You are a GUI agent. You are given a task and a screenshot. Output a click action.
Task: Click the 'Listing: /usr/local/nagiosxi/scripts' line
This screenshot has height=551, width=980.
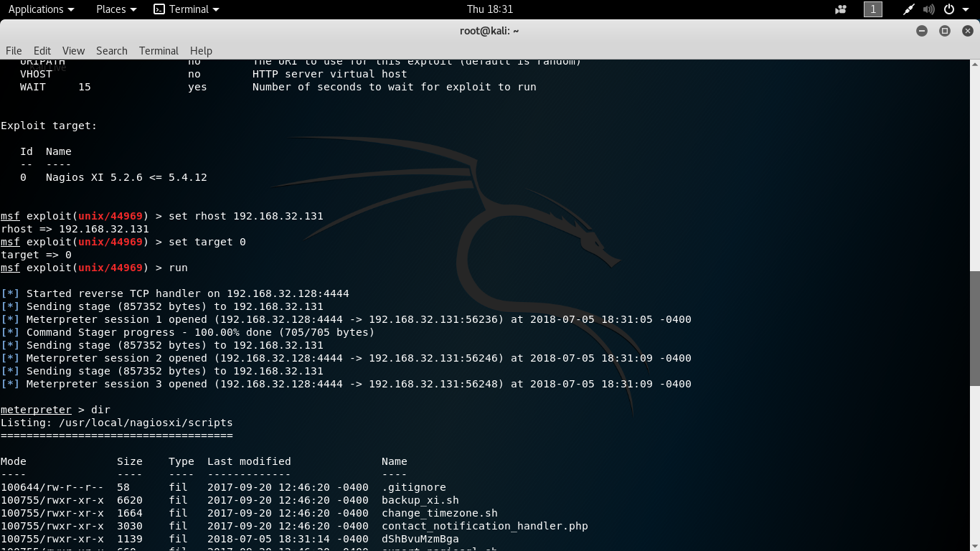(117, 423)
